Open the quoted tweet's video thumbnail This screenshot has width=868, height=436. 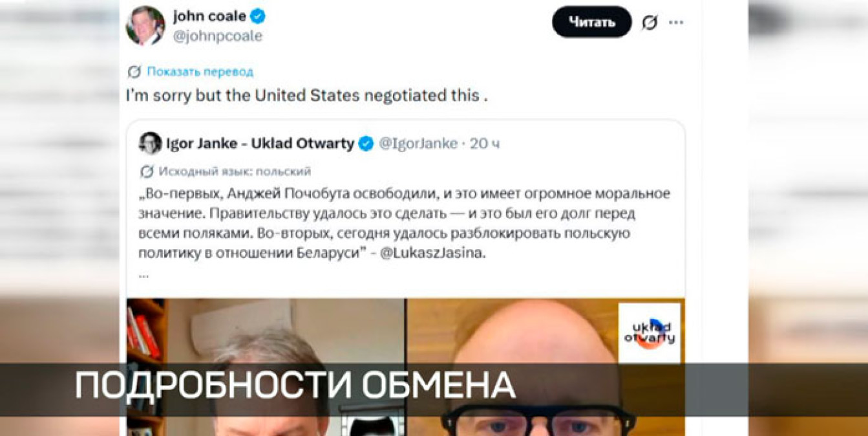[405, 366]
